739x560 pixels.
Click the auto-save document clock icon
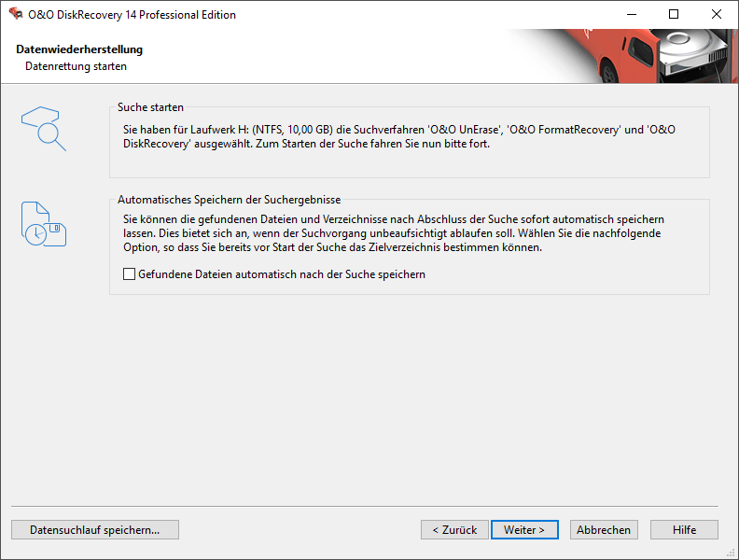[x=44, y=224]
